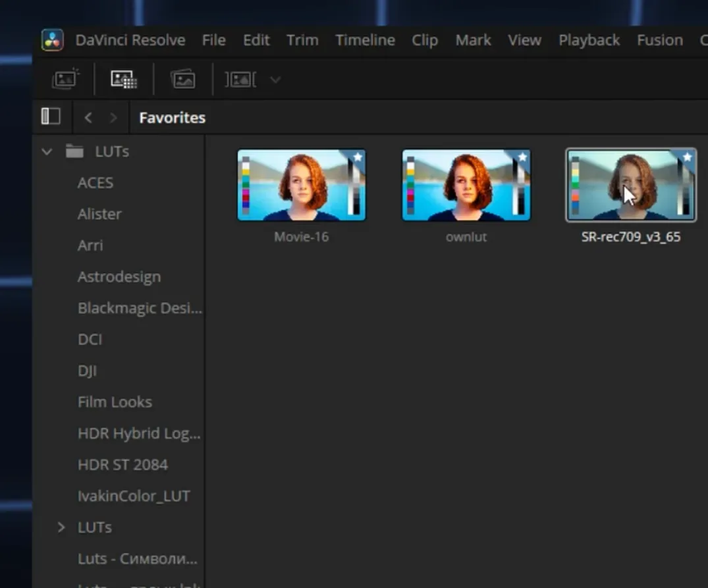The image size is (708, 588).
Task: Select the SR-rec709_v3_65 LUT thumbnail
Action: (x=631, y=185)
